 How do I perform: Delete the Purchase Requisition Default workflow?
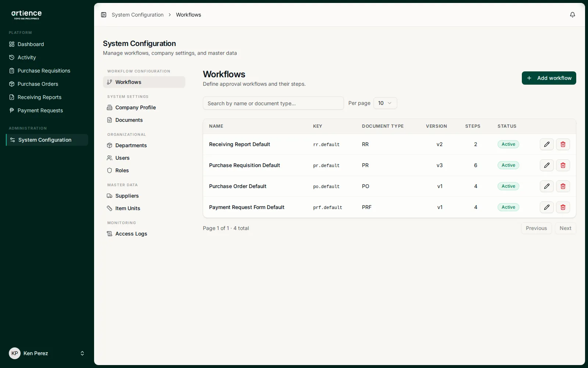[x=563, y=165]
